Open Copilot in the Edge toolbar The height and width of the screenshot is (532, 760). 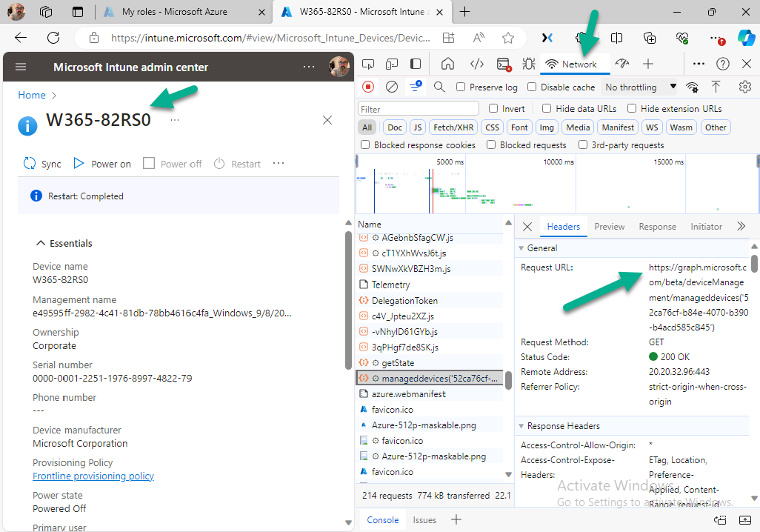coord(746,38)
